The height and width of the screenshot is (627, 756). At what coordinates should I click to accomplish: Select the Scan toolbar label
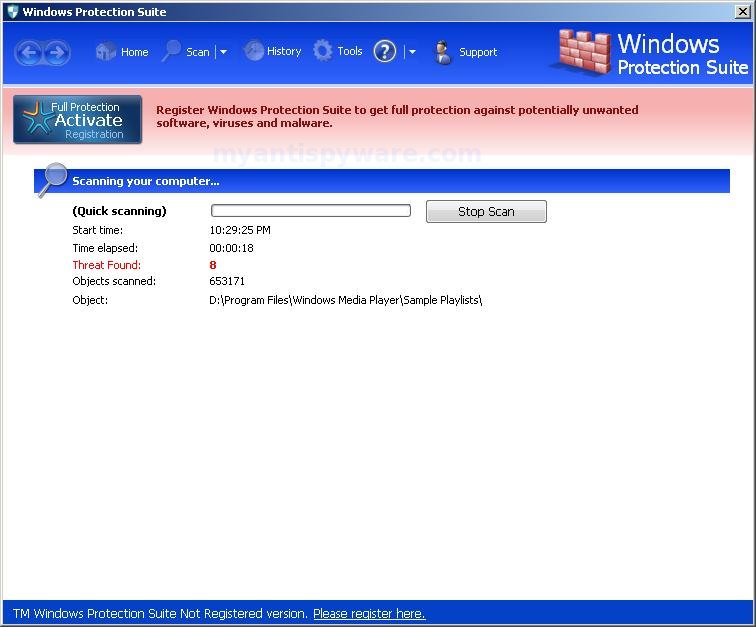point(198,52)
